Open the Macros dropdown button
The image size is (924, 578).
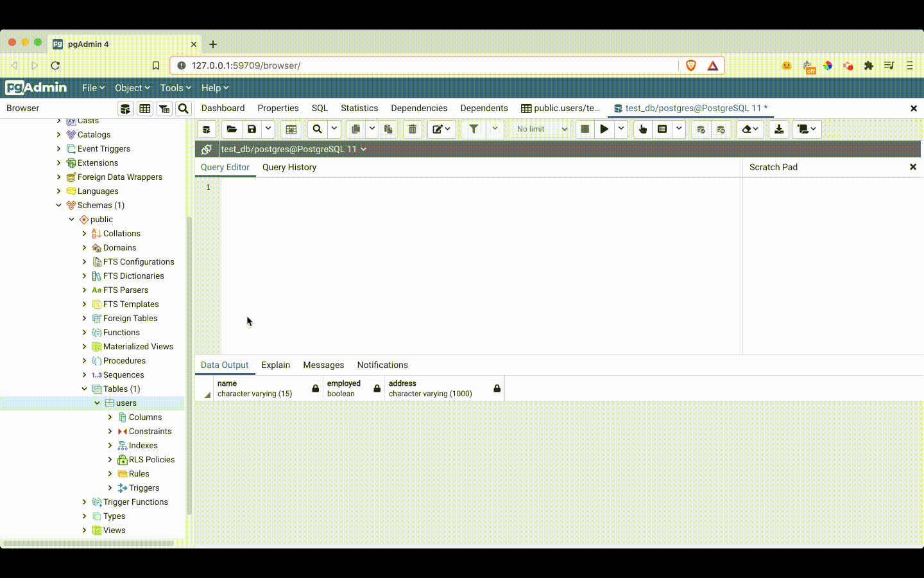pyautogui.click(x=807, y=129)
